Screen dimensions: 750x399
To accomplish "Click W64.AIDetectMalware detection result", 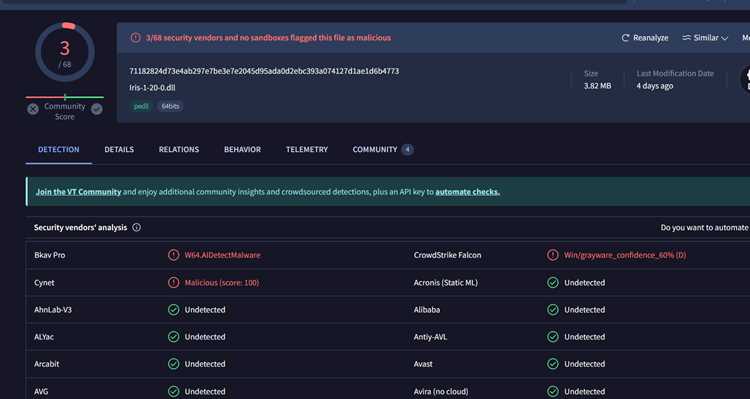I will tap(222, 255).
